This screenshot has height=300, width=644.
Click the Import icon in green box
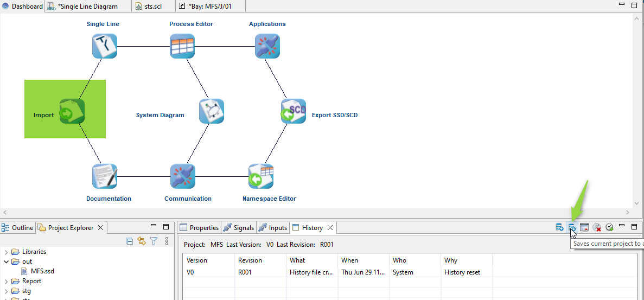(72, 111)
